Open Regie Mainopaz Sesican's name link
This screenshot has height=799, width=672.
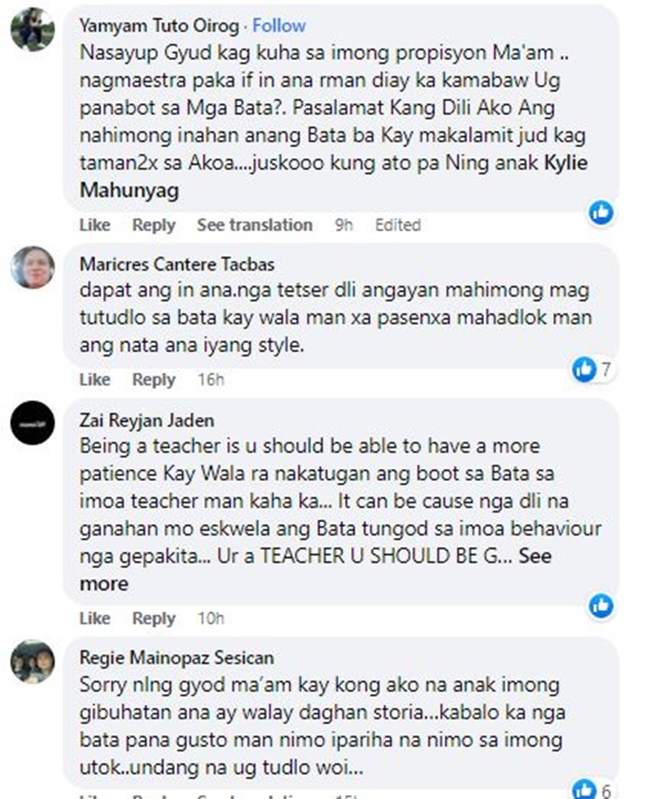[177, 657]
